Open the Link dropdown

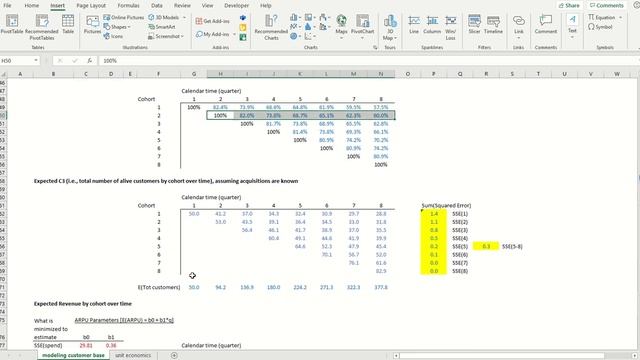click(519, 27)
